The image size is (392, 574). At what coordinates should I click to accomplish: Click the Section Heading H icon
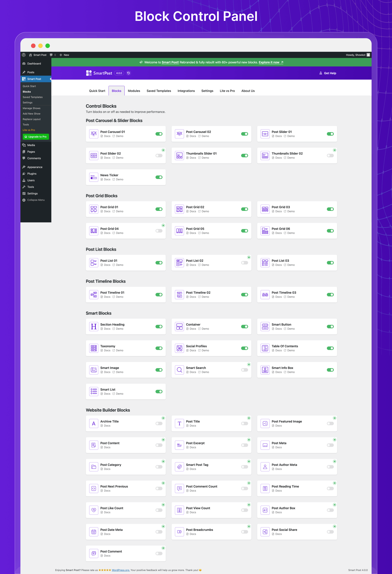[94, 327]
